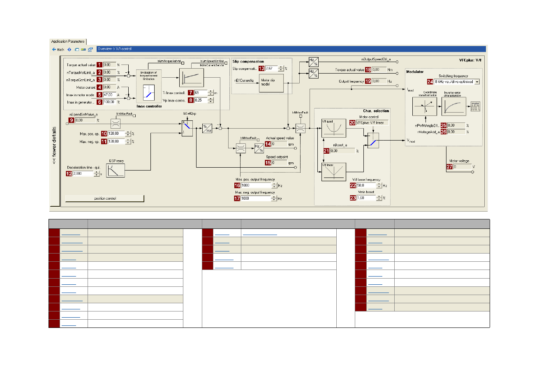Click the Motor voltage value field
Image resolution: width=555 pixels, height=392 pixels.
(x=462, y=167)
